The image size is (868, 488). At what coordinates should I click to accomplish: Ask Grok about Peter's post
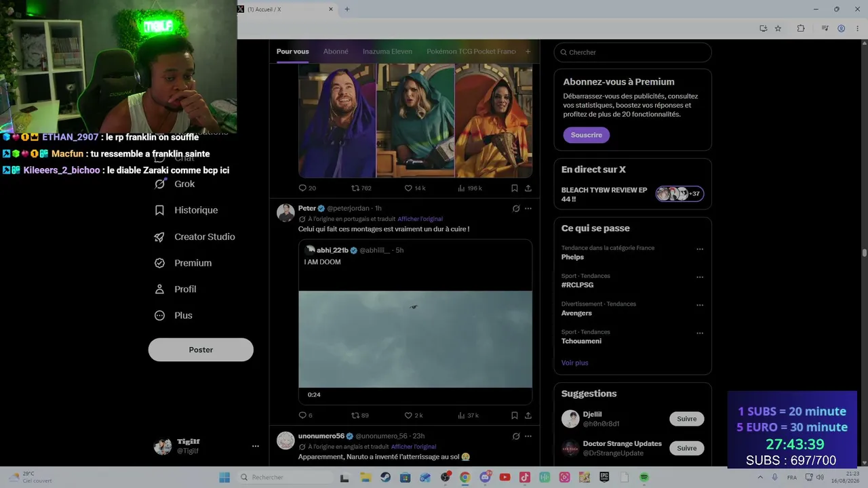coord(516,209)
